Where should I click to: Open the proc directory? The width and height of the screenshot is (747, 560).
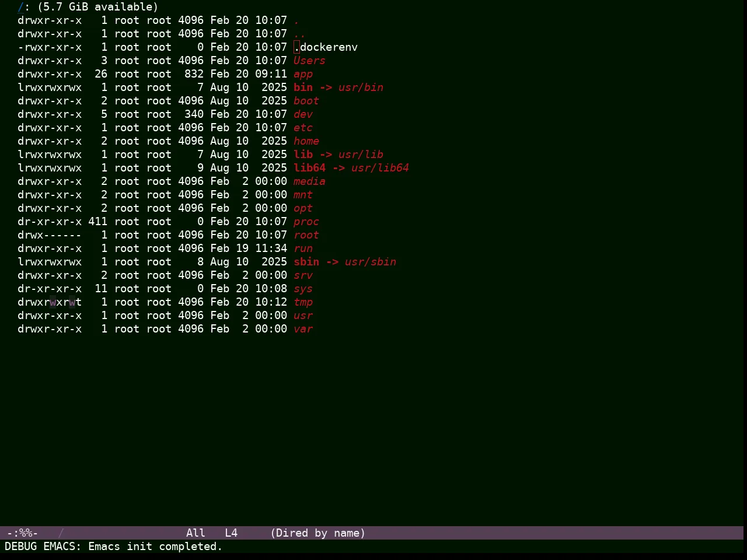[x=306, y=222]
